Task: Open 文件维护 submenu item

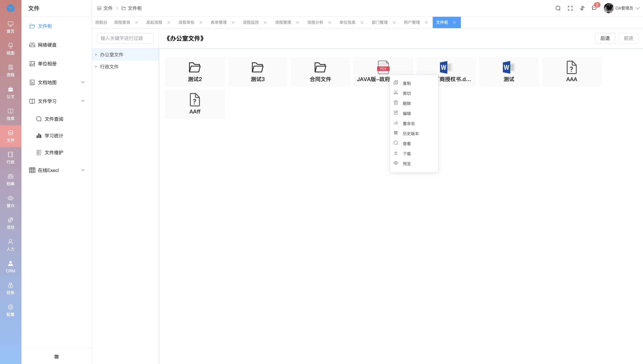Action: pos(57,153)
